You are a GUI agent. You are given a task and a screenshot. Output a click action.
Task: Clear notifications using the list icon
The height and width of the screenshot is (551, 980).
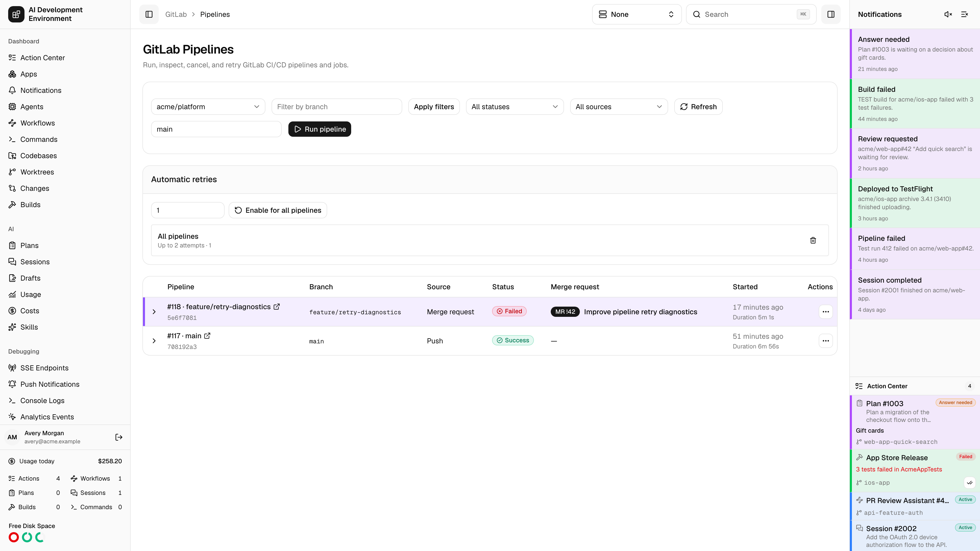(x=964, y=15)
